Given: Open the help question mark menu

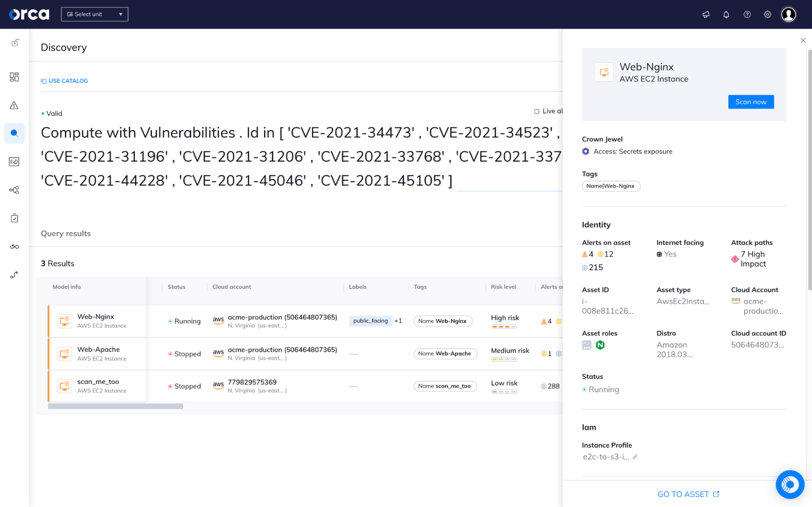Looking at the screenshot, I should 747,14.
